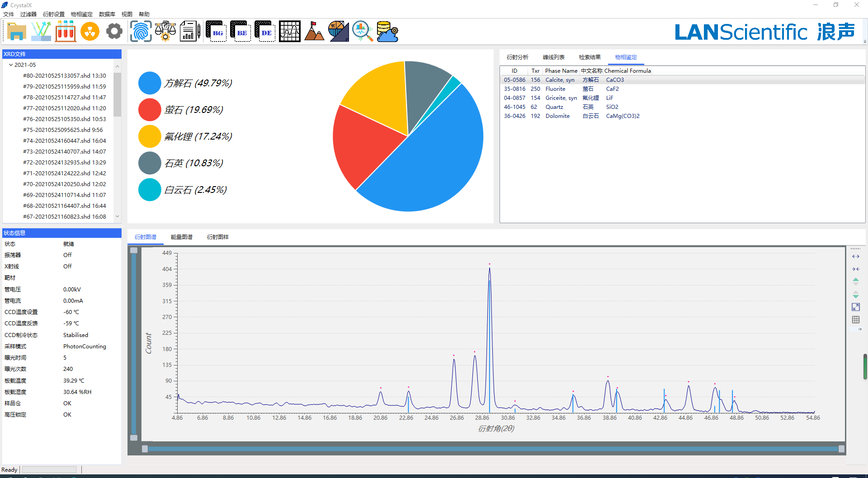
Task: Select file #77-20210525112020.shd in list
Action: pos(64,108)
